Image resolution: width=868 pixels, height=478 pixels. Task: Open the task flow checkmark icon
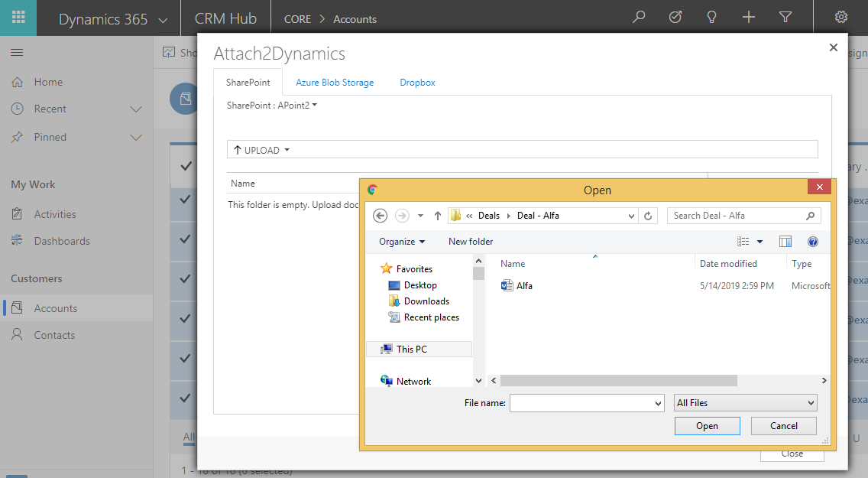pos(675,17)
